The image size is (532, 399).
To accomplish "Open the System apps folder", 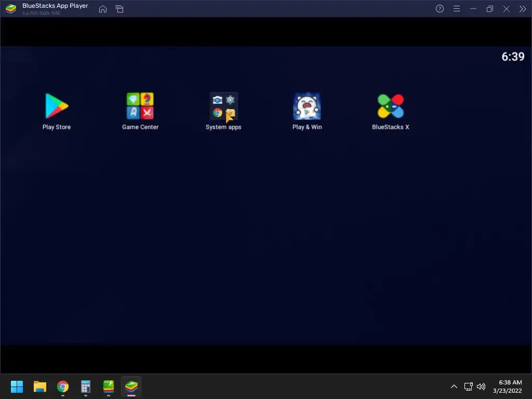I will tap(223, 106).
